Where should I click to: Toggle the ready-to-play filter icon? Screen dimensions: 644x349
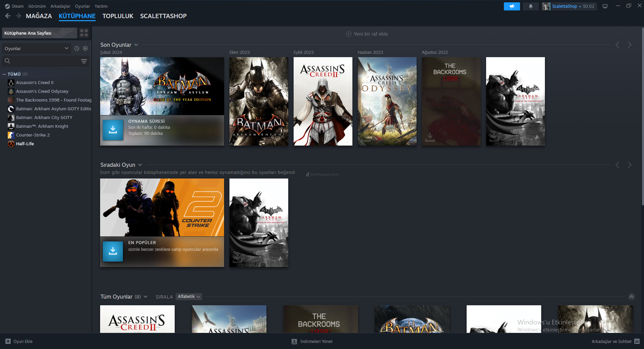click(85, 48)
